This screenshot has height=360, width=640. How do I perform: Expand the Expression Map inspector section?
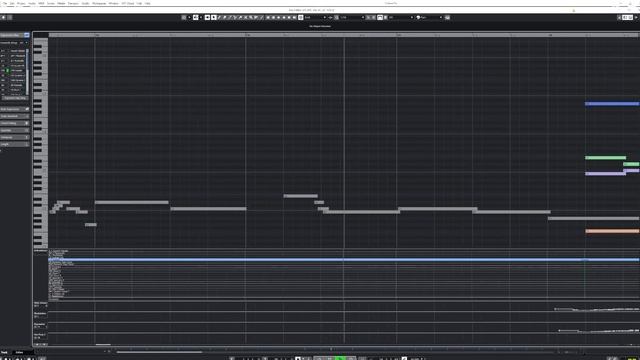point(15,35)
